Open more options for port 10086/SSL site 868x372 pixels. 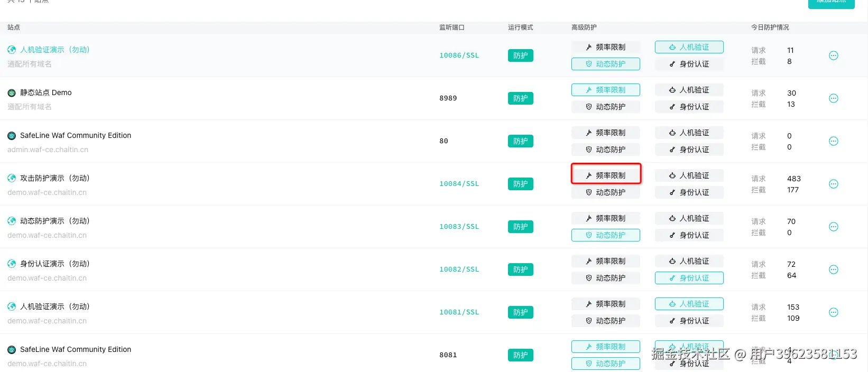pyautogui.click(x=833, y=55)
